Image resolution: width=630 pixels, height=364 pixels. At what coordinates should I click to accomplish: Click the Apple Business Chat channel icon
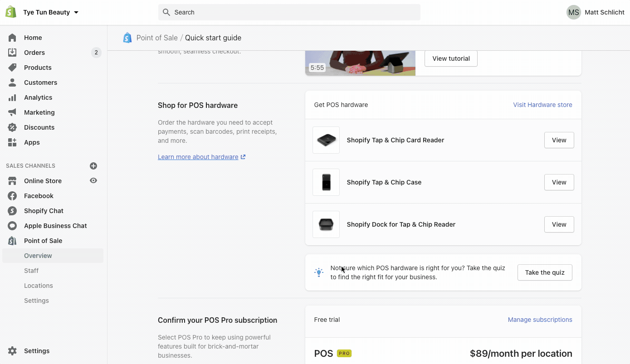coord(13,226)
